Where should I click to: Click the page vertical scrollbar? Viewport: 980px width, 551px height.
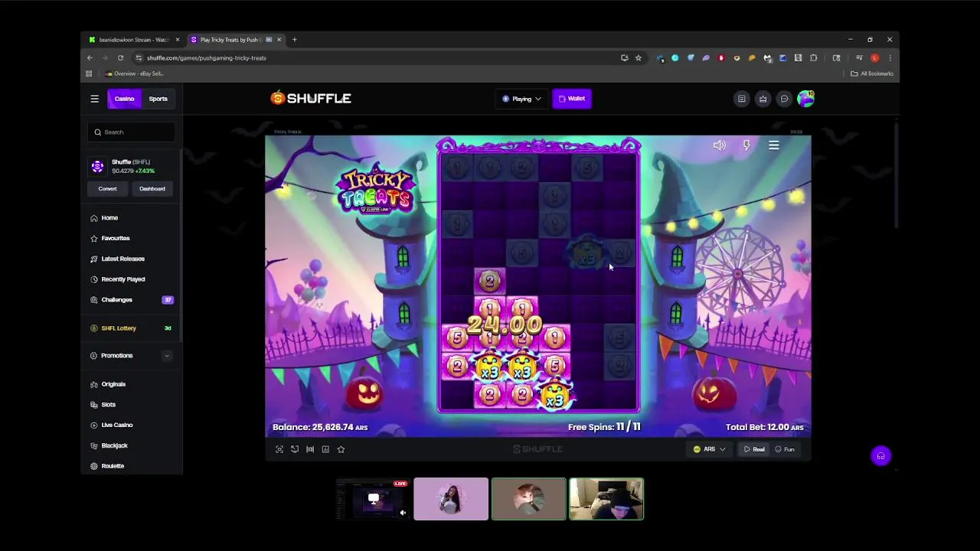click(x=897, y=174)
